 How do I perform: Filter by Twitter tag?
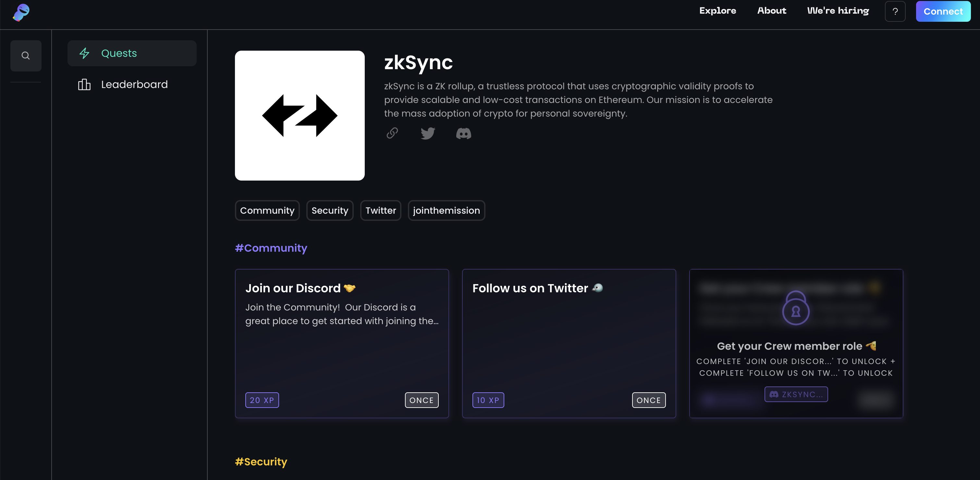pos(381,210)
